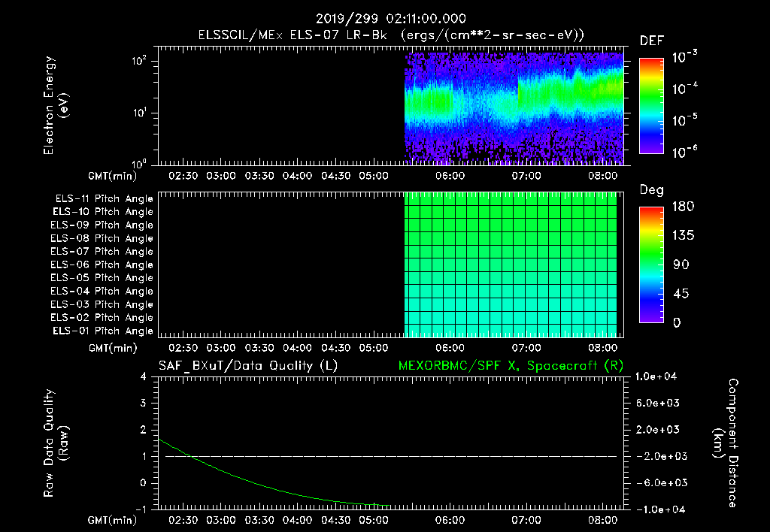Select the ELS-07 Pitch Angle row label
The height and width of the screenshot is (532, 770).
pyautogui.click(x=102, y=251)
